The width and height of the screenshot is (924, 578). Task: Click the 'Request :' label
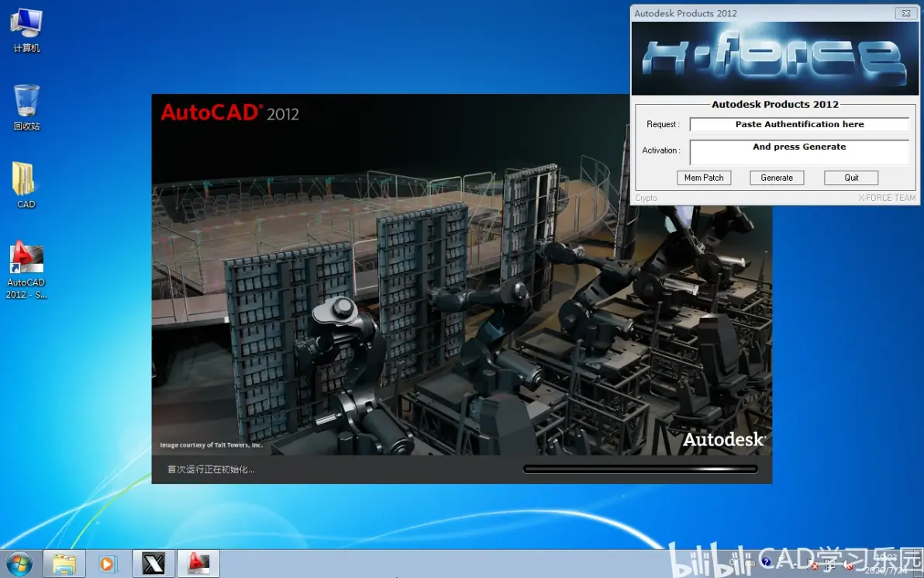click(663, 124)
